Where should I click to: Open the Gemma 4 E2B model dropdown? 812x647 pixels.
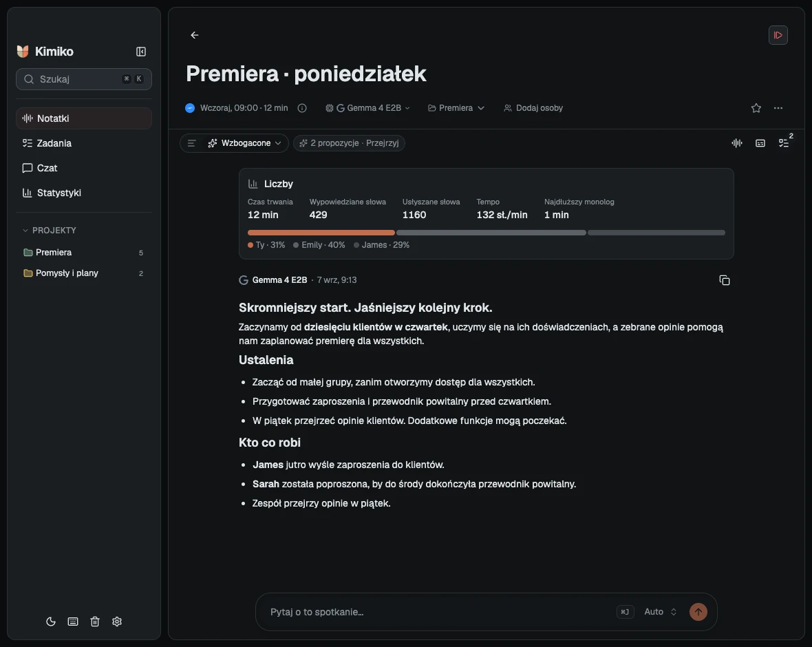pyautogui.click(x=368, y=108)
